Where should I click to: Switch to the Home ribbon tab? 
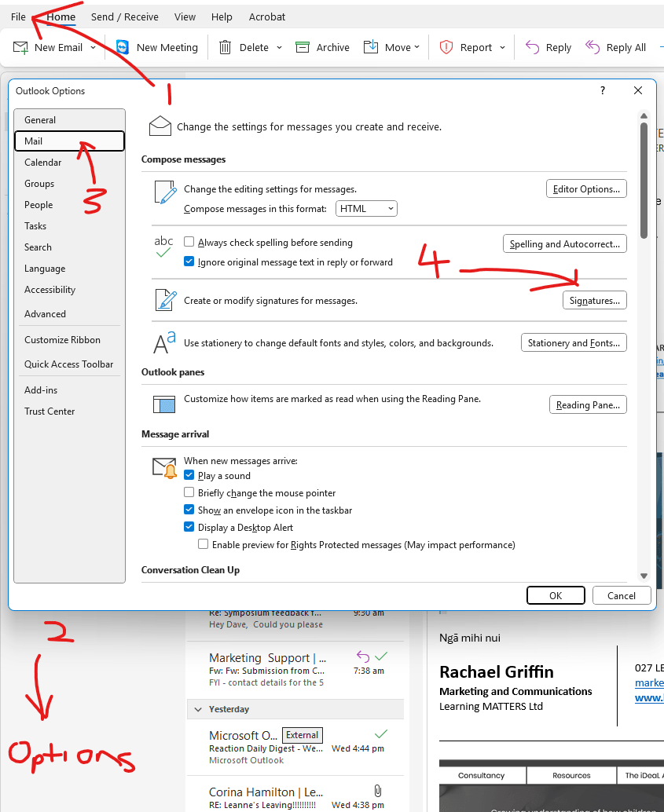61,17
